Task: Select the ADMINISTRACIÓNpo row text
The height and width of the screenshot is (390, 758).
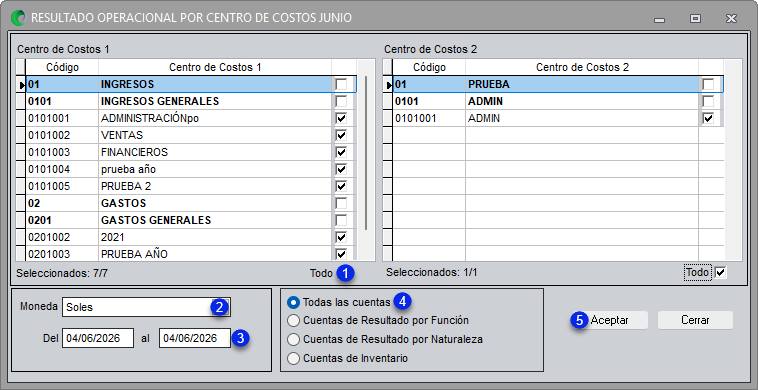Action: [150, 118]
